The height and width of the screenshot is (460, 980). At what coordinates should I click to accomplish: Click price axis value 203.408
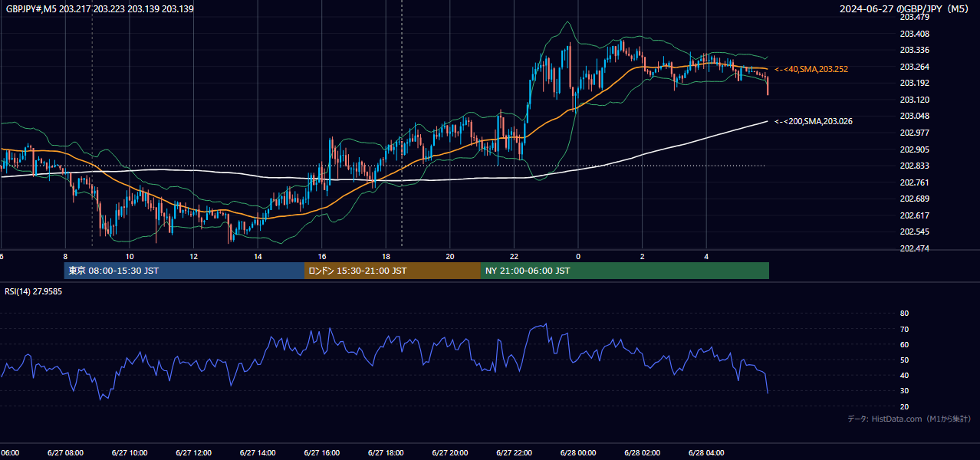(915, 34)
